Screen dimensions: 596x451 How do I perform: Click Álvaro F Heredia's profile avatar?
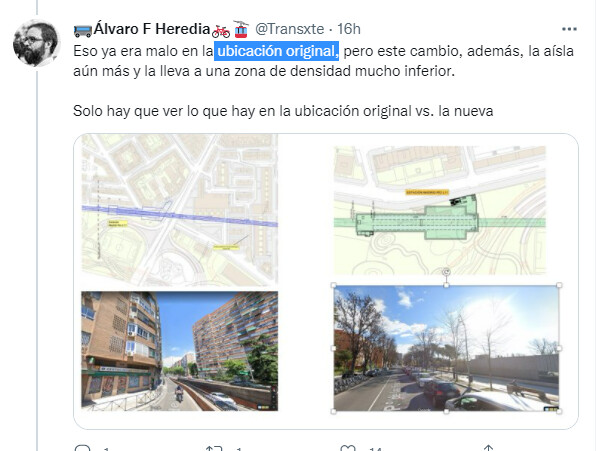click(x=36, y=43)
